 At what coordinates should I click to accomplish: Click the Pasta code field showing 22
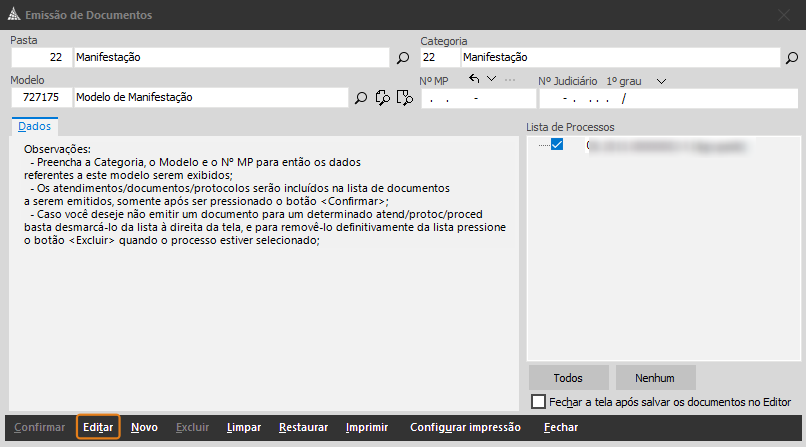[x=42, y=58]
